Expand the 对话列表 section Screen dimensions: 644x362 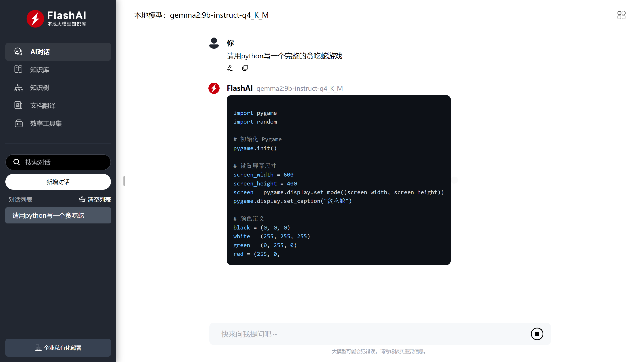pyautogui.click(x=20, y=199)
